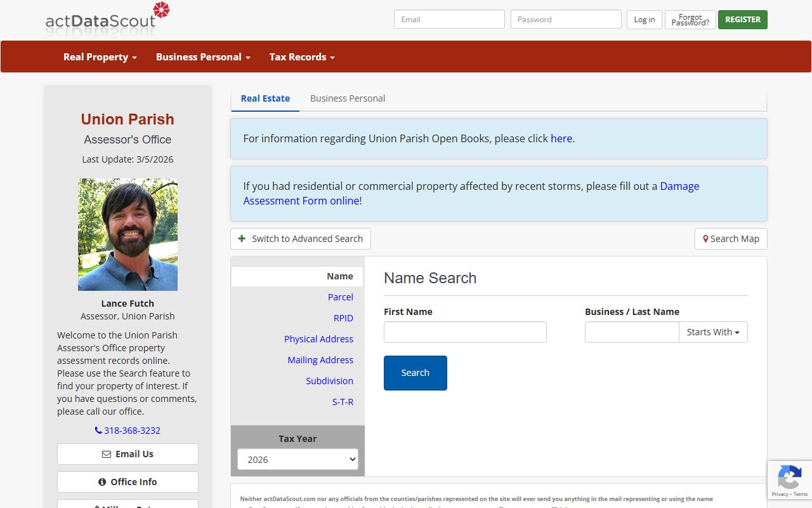This screenshot has height=508, width=812.
Task: Open the Business Personal dropdown menu
Action: point(203,57)
